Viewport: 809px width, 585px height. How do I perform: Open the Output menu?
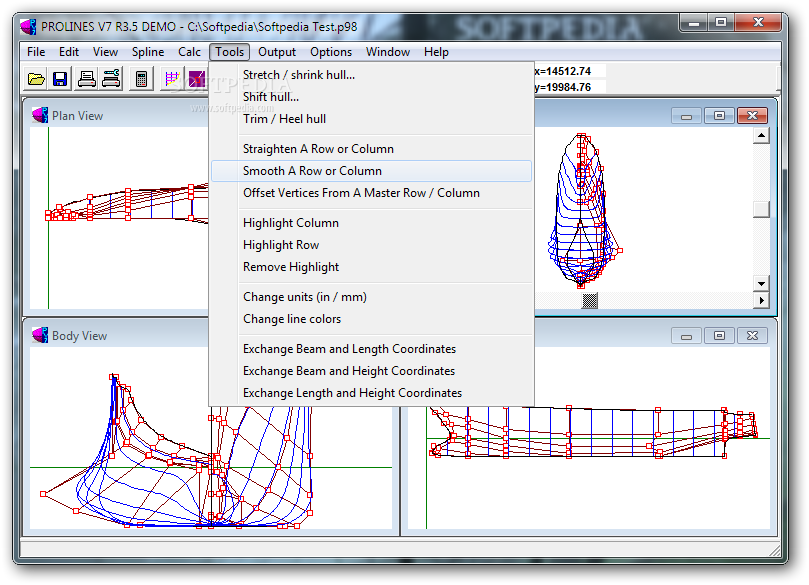[x=277, y=52]
